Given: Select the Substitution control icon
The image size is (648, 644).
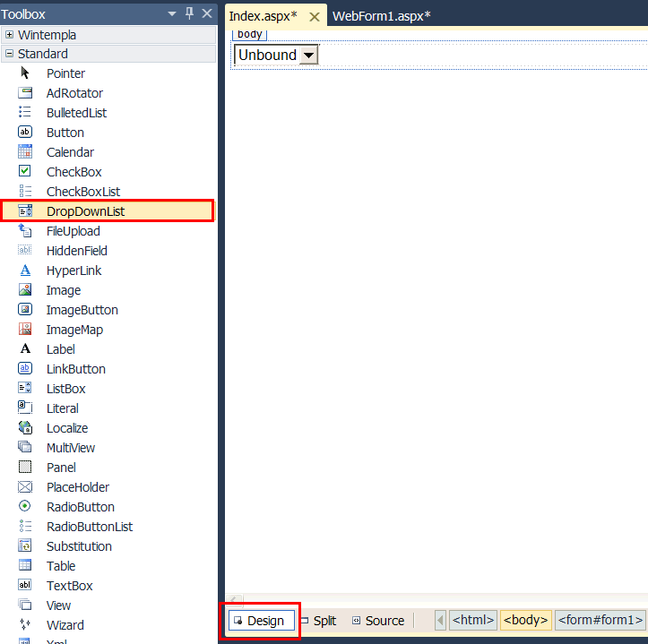Looking at the screenshot, I should 25,546.
